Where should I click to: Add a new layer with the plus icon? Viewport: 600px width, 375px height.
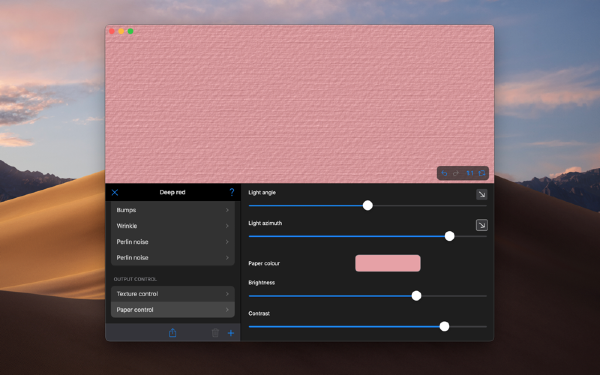(x=231, y=333)
